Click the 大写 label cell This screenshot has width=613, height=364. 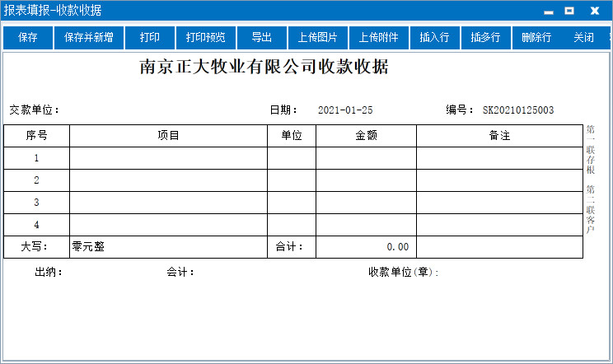click(x=37, y=247)
